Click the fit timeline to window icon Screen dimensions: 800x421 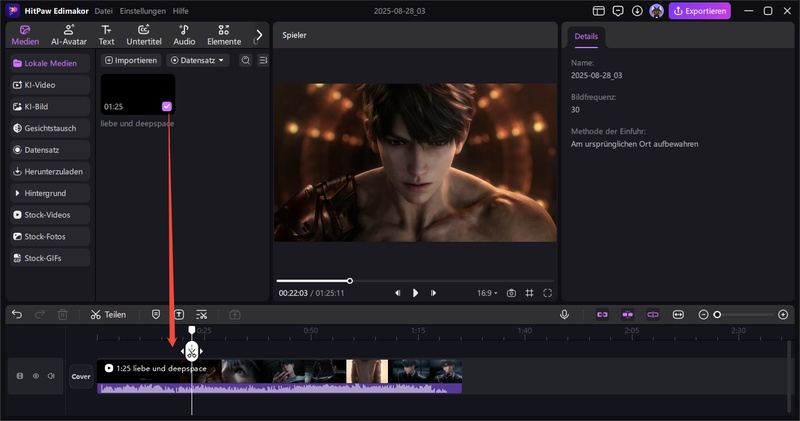point(678,314)
